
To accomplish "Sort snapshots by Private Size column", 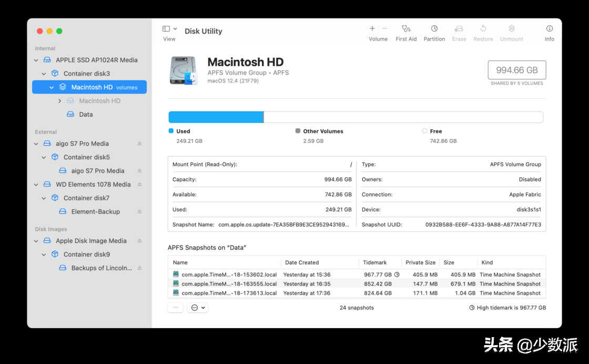I will click(420, 262).
